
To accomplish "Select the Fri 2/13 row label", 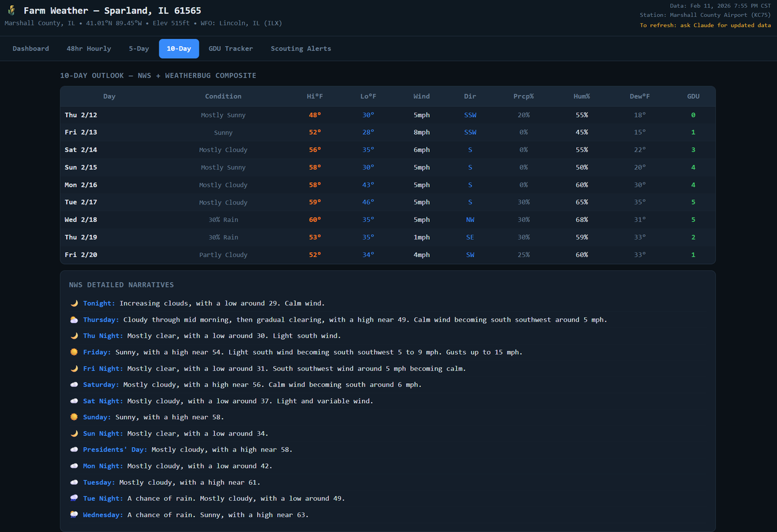I will pyautogui.click(x=81, y=133).
